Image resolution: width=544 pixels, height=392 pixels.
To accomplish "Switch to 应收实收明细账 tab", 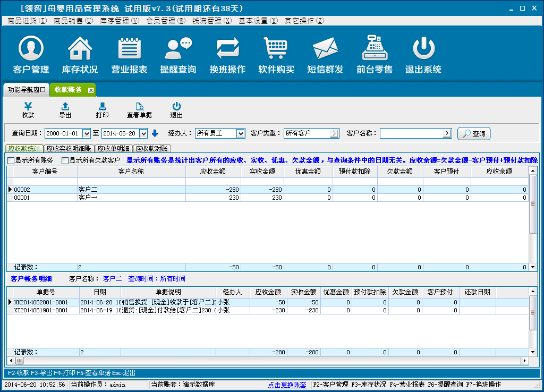I will (69, 149).
